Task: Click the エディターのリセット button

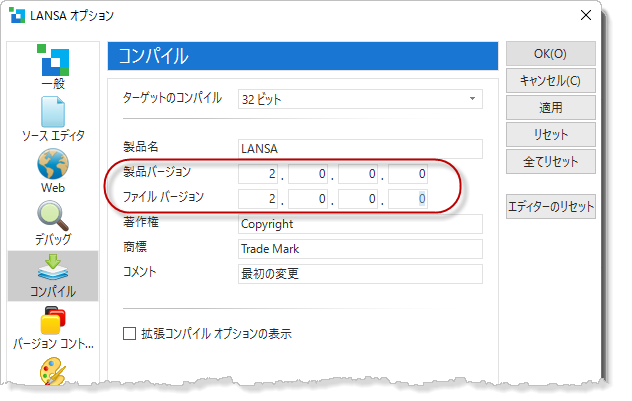Action: (551, 207)
